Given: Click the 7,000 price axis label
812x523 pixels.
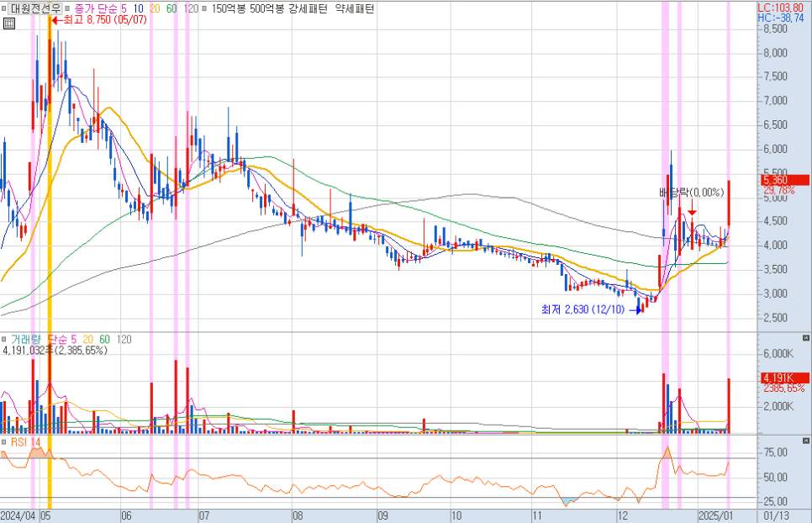Looking at the screenshot, I should 776,100.
